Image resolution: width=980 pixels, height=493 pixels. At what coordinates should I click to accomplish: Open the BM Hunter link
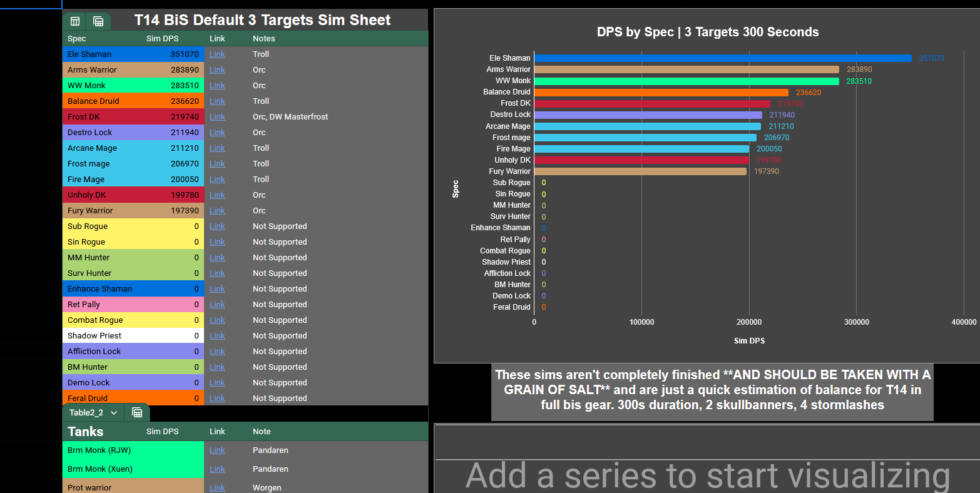(217, 367)
